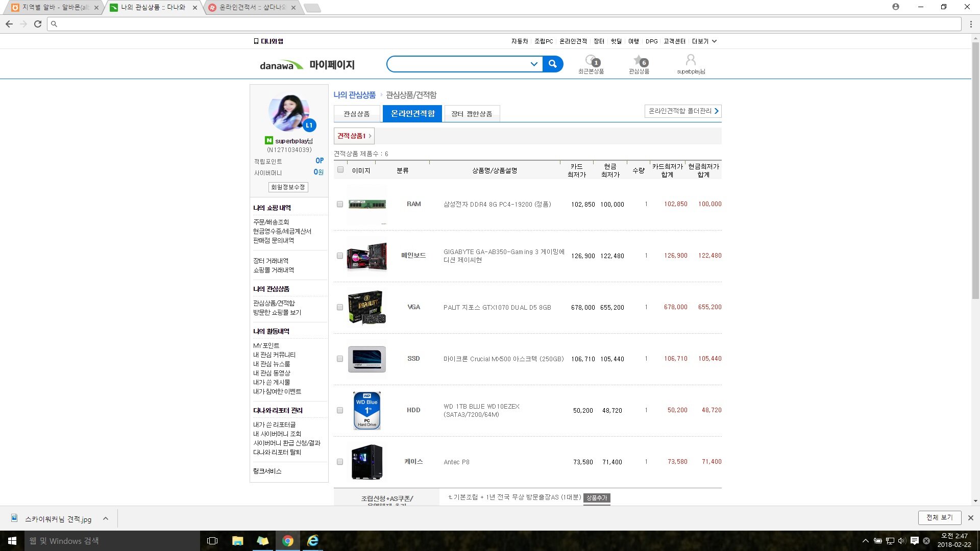Switch to the 관심상품 tab

point(357,114)
